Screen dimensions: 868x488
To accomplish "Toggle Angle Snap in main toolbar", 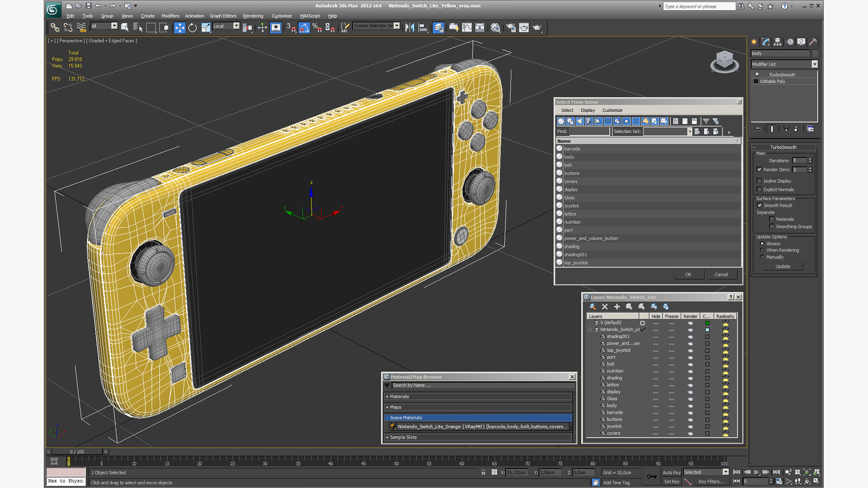I will (304, 28).
